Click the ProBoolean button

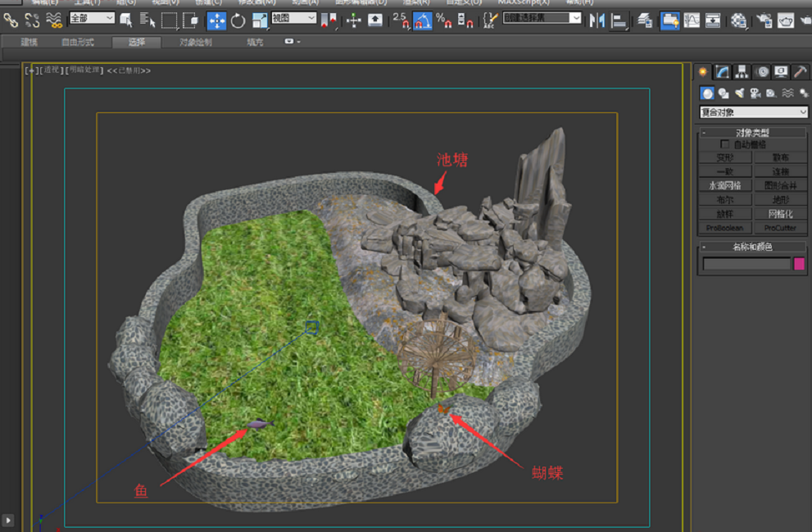coord(724,228)
